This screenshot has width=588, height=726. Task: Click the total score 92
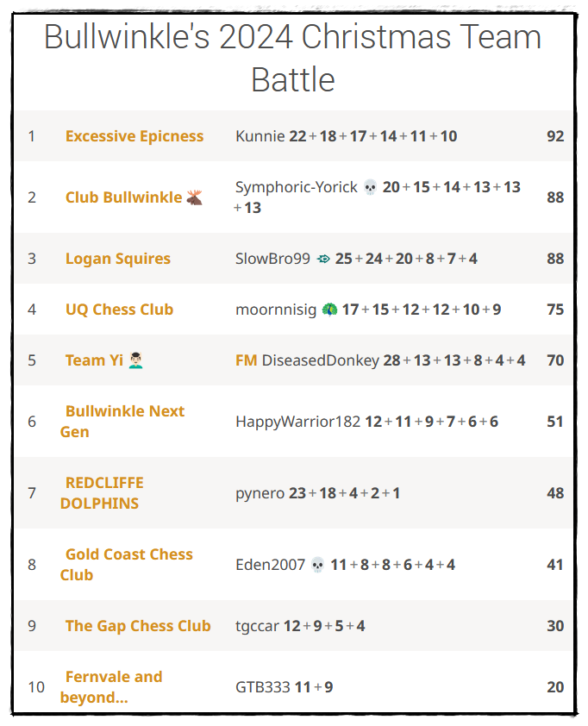555,136
